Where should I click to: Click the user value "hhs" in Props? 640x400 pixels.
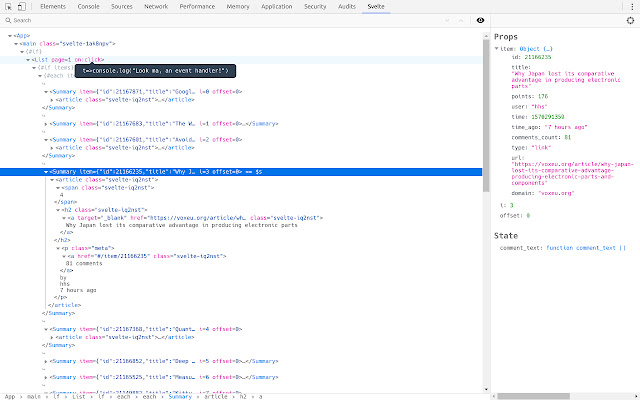539,107
